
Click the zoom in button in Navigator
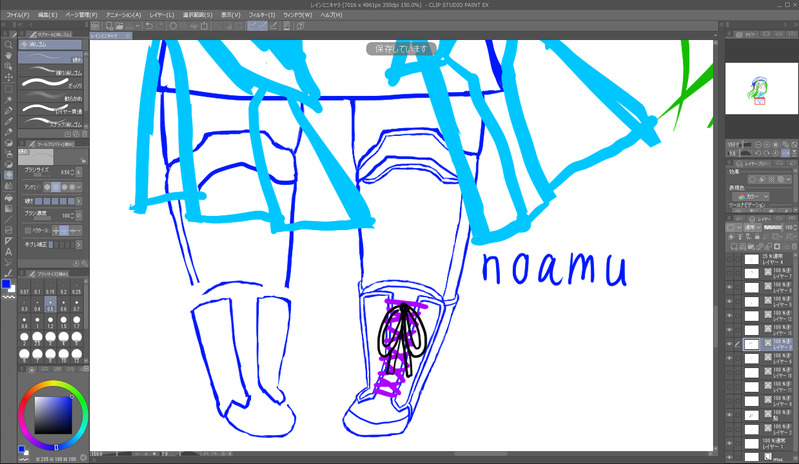coord(767,145)
